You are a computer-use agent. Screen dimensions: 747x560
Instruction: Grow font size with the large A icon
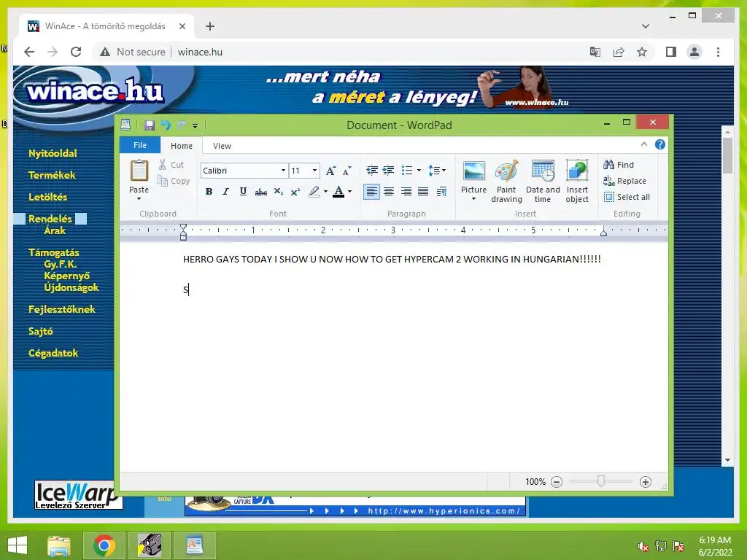point(330,171)
